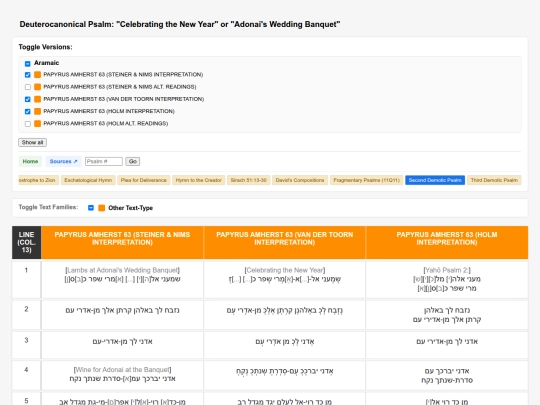The height and width of the screenshot is (405, 540).
Task: Click orange swatch beside Steiner & Nims Interpretation
Action: (38, 75)
